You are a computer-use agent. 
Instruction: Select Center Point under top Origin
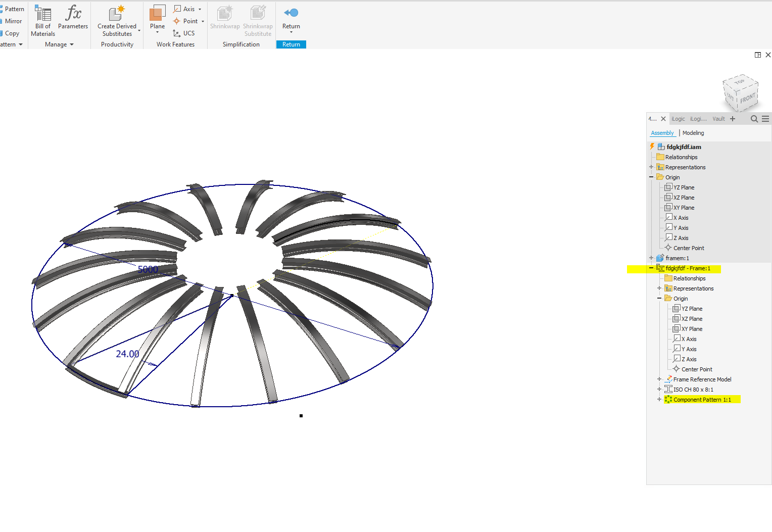[x=684, y=248]
